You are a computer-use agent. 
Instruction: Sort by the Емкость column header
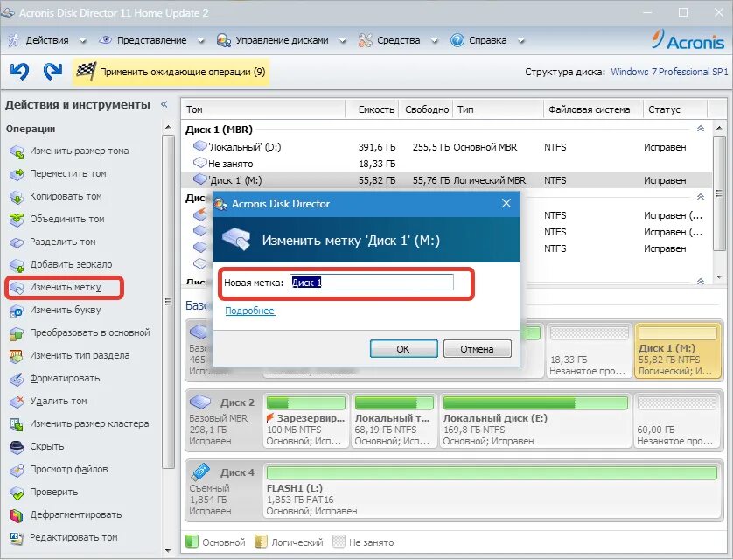372,109
